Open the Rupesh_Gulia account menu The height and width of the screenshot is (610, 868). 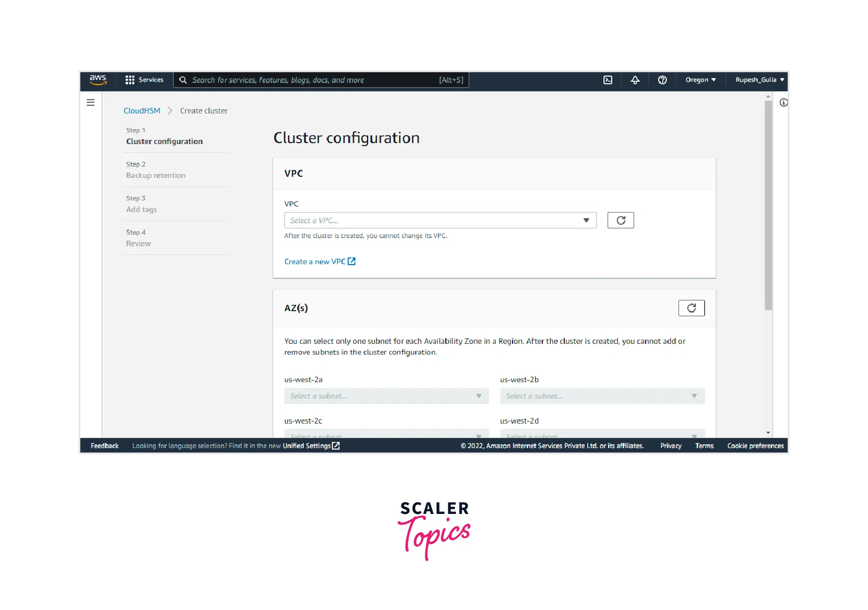759,80
